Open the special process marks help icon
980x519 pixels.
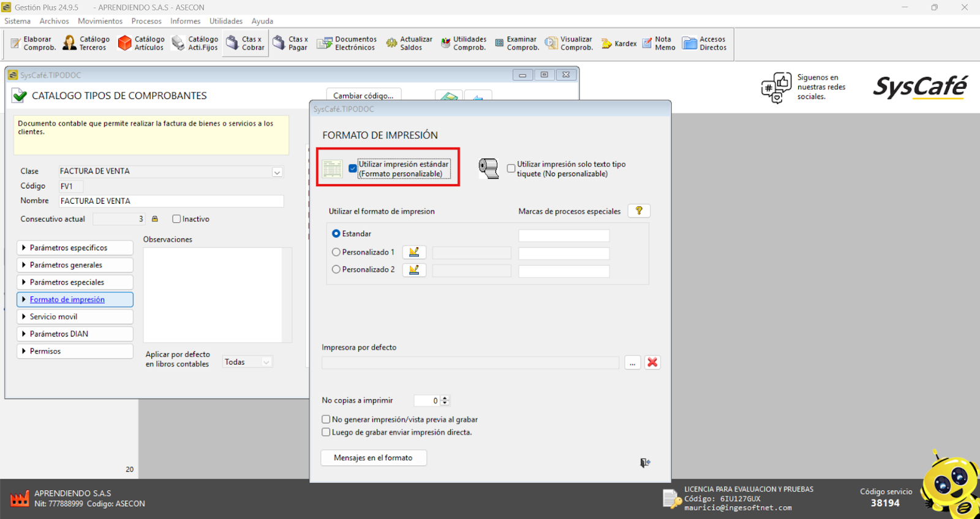[x=639, y=211]
